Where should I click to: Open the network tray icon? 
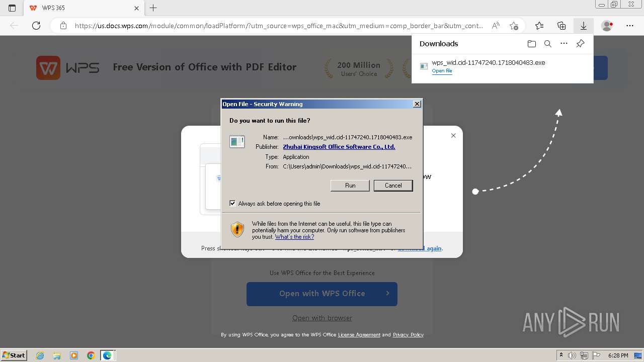[x=584, y=355]
